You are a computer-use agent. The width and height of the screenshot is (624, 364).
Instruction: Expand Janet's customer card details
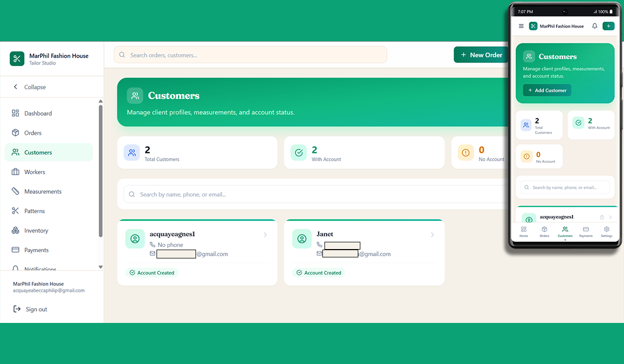click(432, 235)
